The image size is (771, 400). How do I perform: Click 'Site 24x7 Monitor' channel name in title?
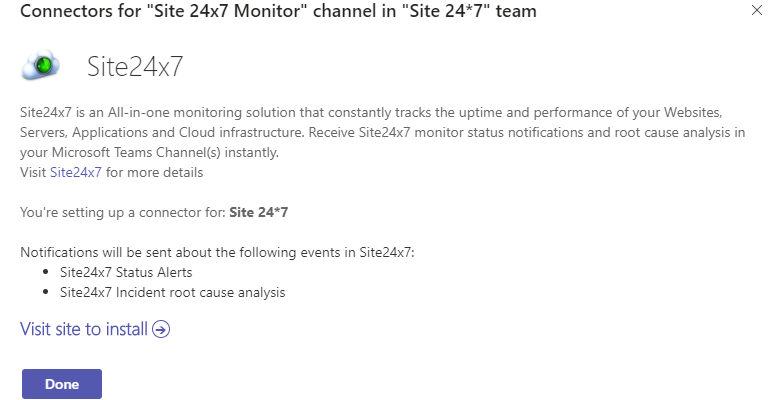tap(227, 11)
